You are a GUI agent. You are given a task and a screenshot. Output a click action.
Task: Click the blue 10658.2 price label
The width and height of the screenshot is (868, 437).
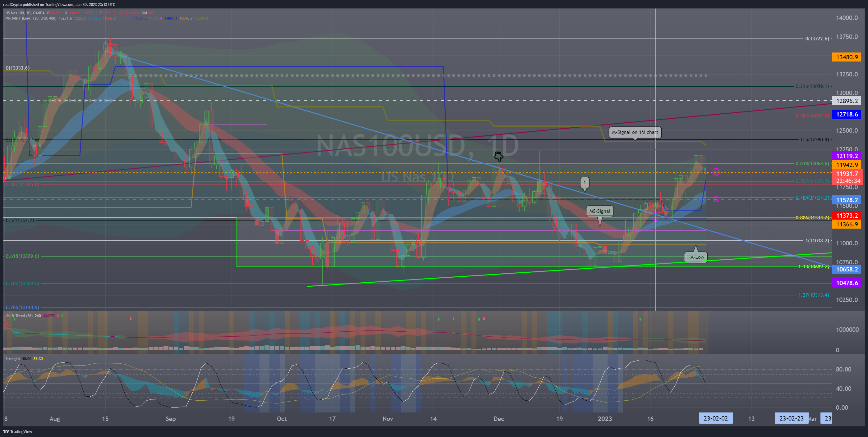(x=847, y=269)
